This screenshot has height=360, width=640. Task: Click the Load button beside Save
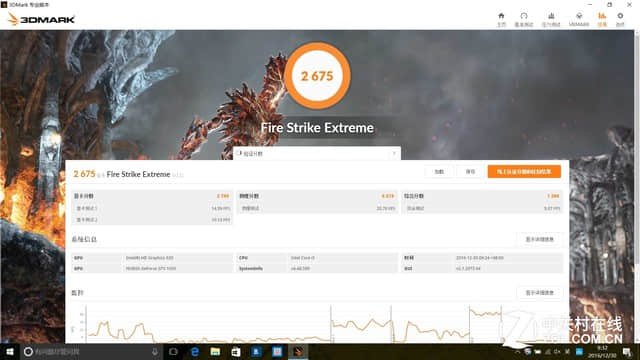point(439,171)
